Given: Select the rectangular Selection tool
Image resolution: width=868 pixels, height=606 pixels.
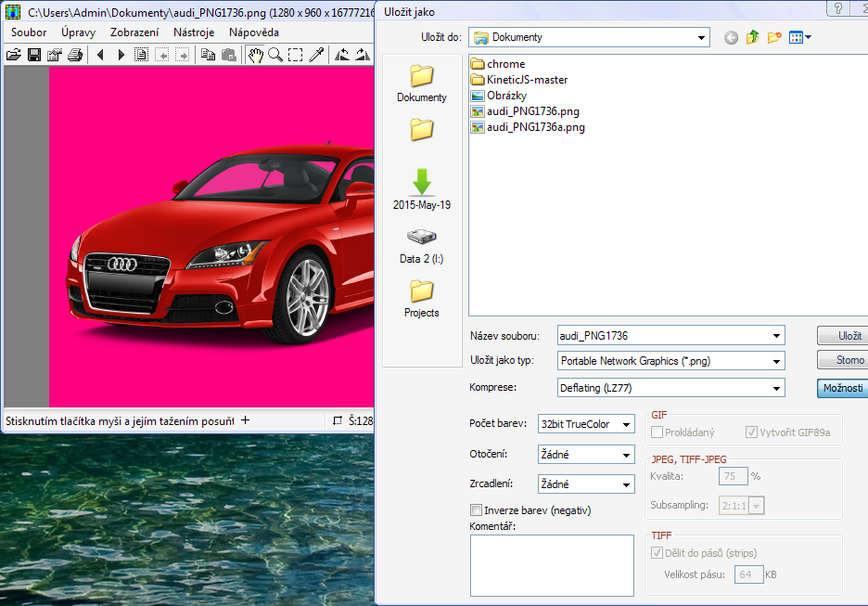Looking at the screenshot, I should pyautogui.click(x=296, y=54).
